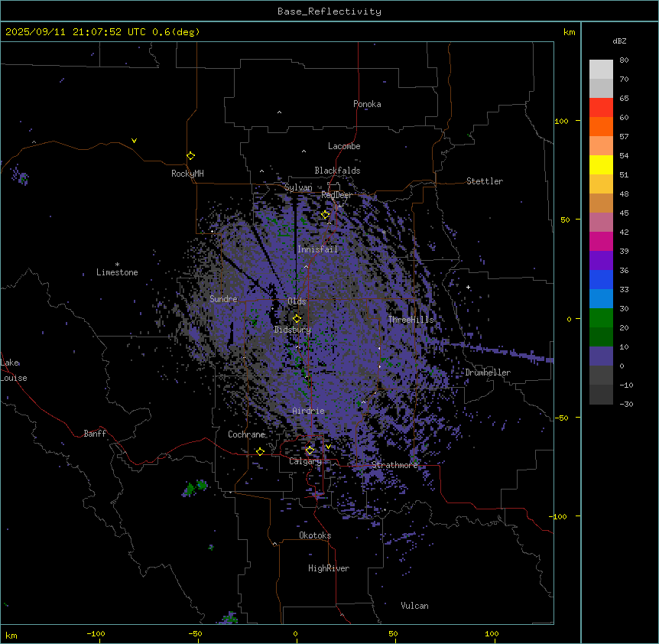Click the Sundre label

click(x=223, y=299)
